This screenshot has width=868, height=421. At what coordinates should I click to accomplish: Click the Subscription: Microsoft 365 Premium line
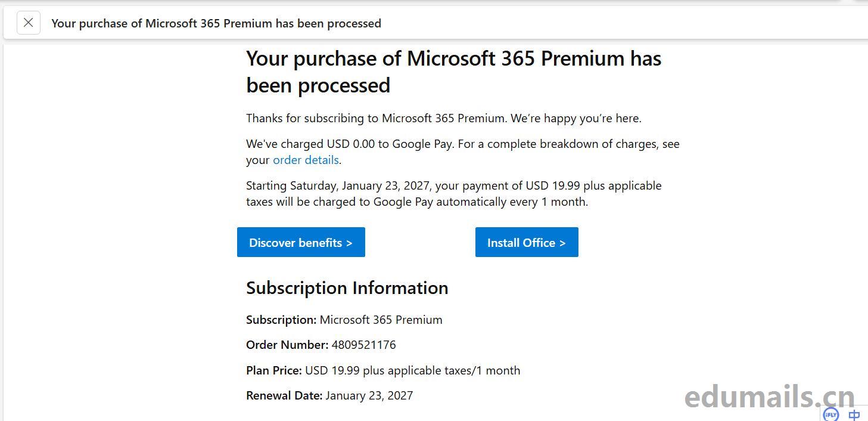[x=344, y=320]
